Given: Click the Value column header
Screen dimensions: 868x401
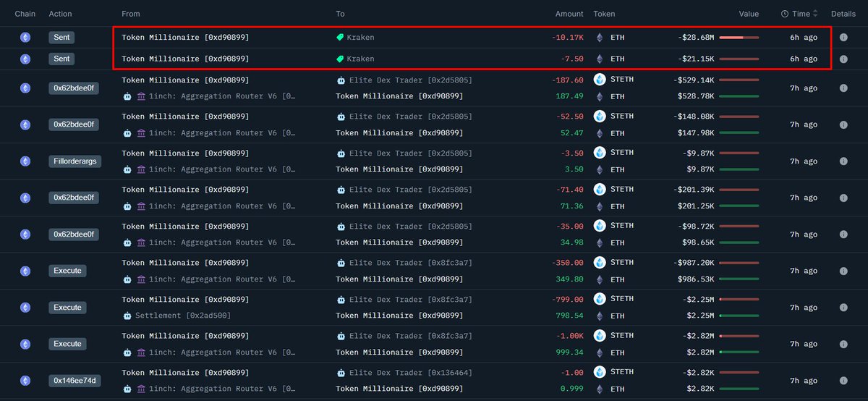Looking at the screenshot, I should [749, 14].
